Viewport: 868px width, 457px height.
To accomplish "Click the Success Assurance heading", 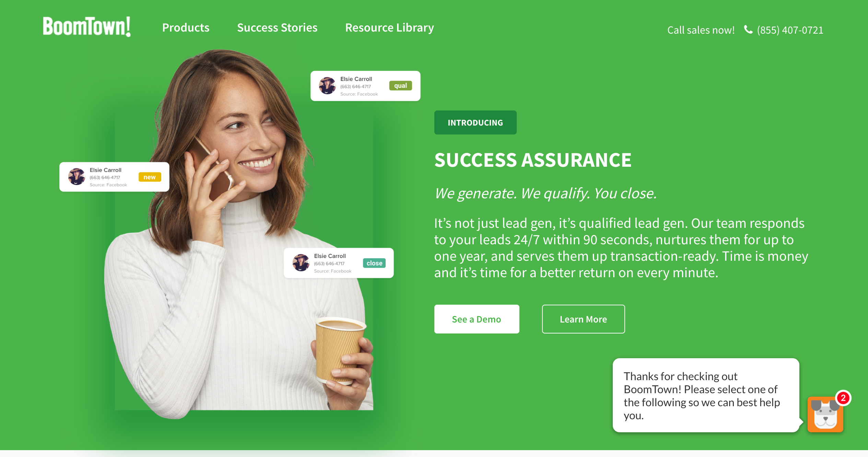I will coord(533,160).
